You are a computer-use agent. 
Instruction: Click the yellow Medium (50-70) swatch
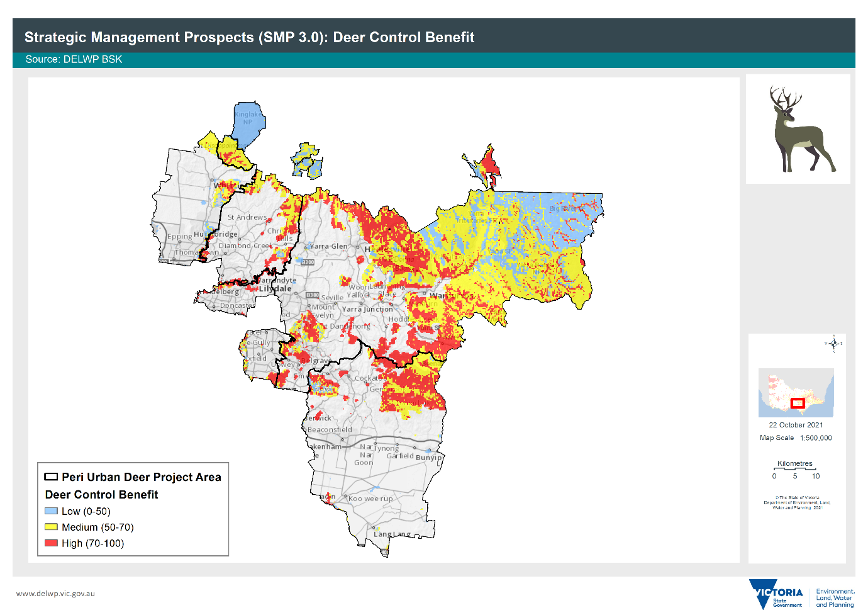point(52,527)
